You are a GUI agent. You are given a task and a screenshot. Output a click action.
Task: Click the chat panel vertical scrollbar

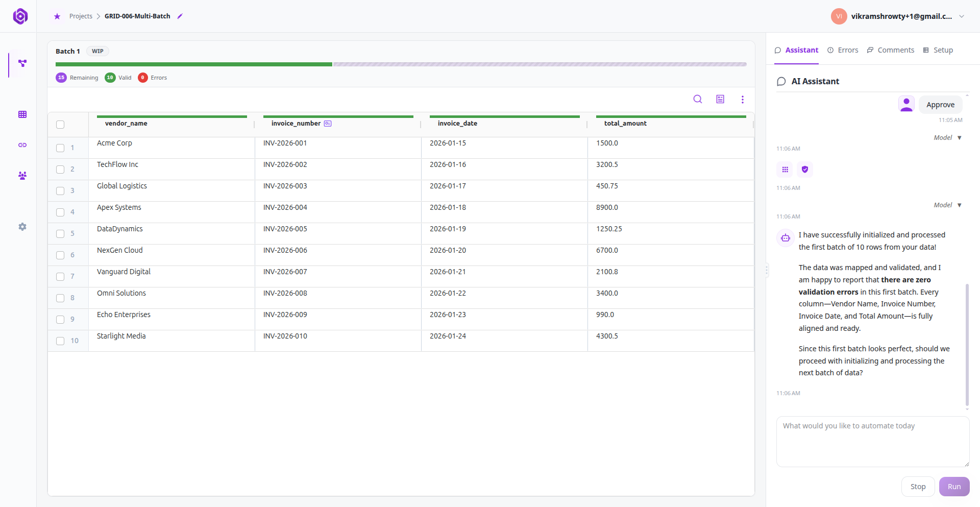point(967,345)
